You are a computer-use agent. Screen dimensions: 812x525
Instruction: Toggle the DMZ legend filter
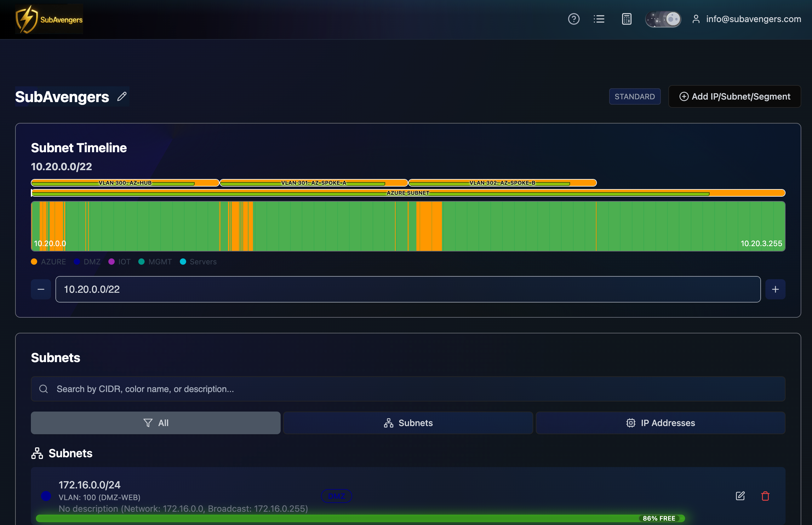tap(87, 262)
